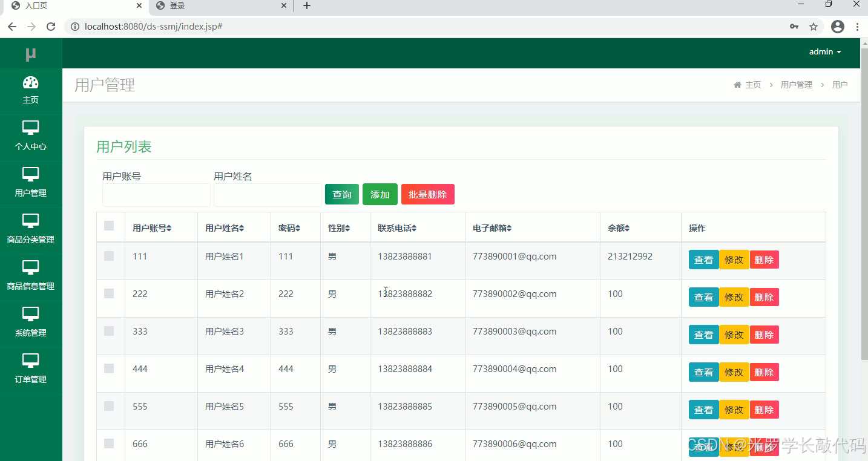Image resolution: width=868 pixels, height=461 pixels.
Task: Click into the 用户账号 search field
Action: (x=156, y=195)
